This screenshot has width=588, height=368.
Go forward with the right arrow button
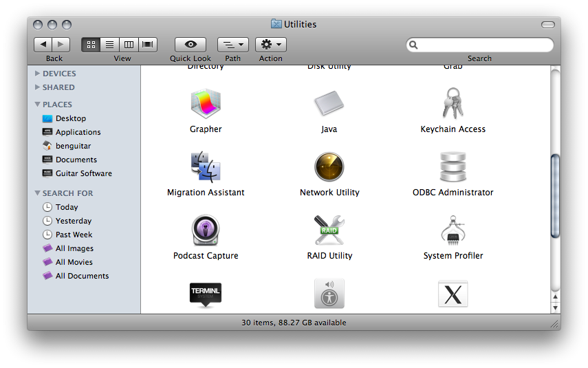(x=61, y=45)
